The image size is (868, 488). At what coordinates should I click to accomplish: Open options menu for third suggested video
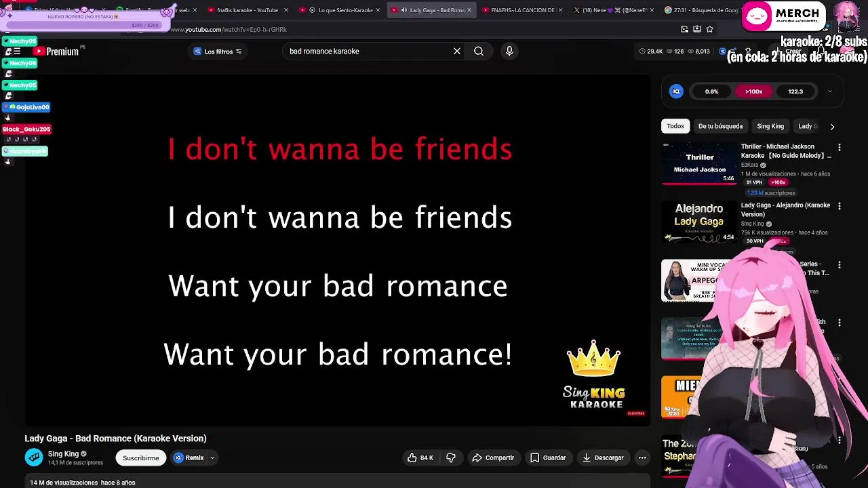840,265
